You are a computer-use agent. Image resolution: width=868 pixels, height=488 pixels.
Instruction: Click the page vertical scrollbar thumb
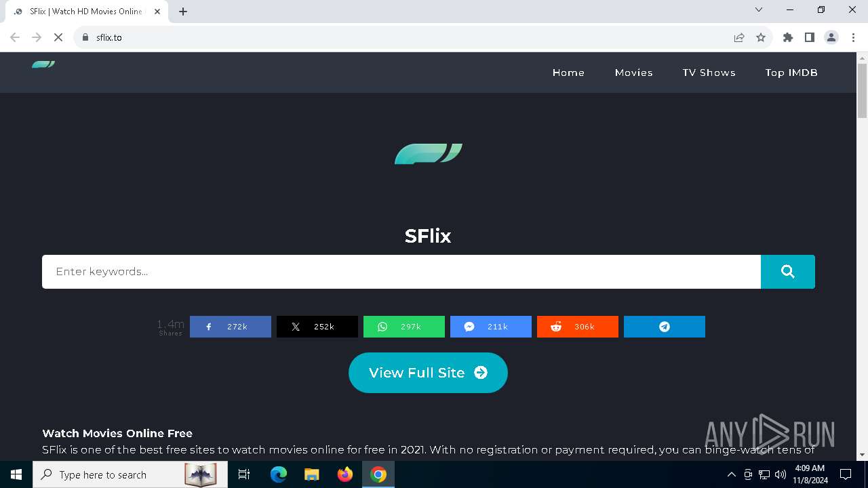[x=862, y=91]
